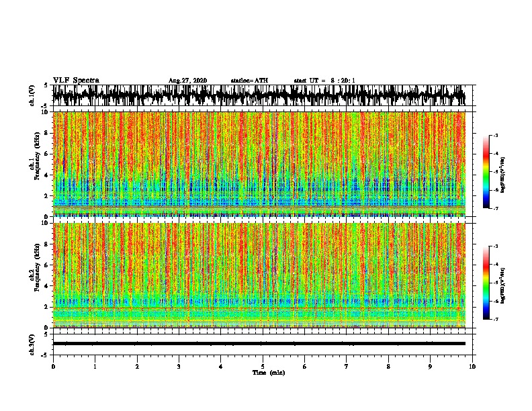Viewport: 532px width, 411px height.
Task: Click the ch.2 color bar log(PSD) label
Action: (x=503, y=285)
